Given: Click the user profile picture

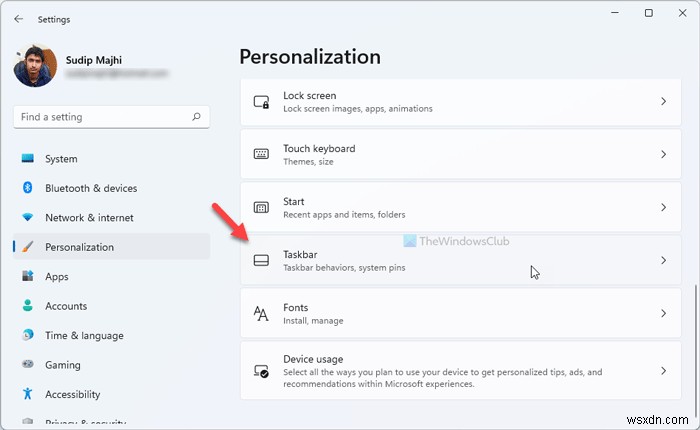Looking at the screenshot, I should pos(36,66).
